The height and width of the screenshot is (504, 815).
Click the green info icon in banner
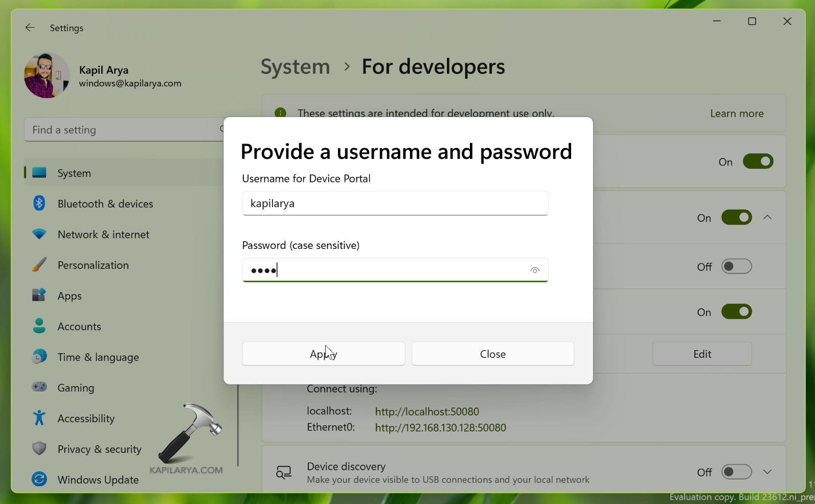280,112
